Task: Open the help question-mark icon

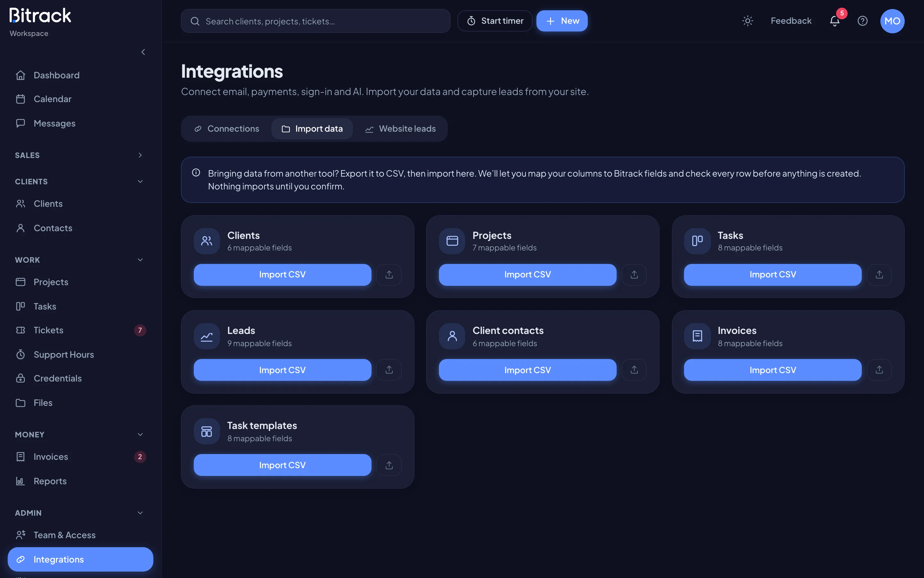Action: coord(862,21)
